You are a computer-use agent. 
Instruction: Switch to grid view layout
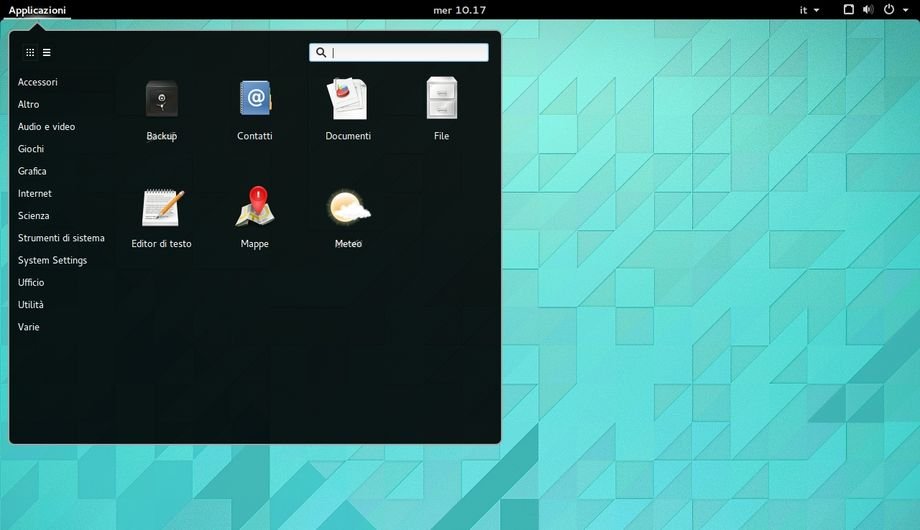30,52
